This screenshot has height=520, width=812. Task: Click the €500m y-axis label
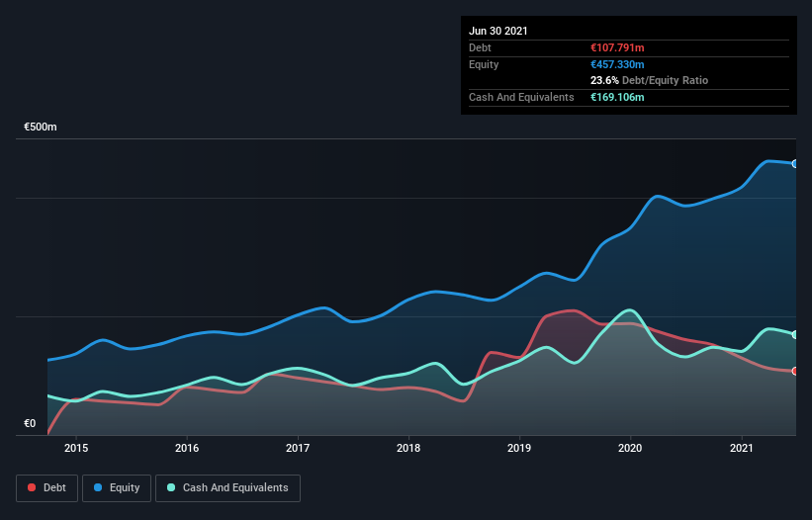pos(41,127)
